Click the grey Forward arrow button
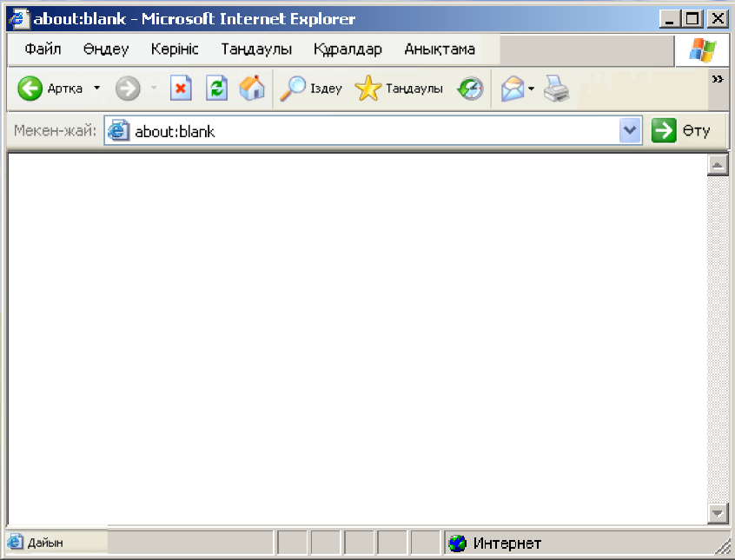The width and height of the screenshot is (735, 560). (x=128, y=88)
